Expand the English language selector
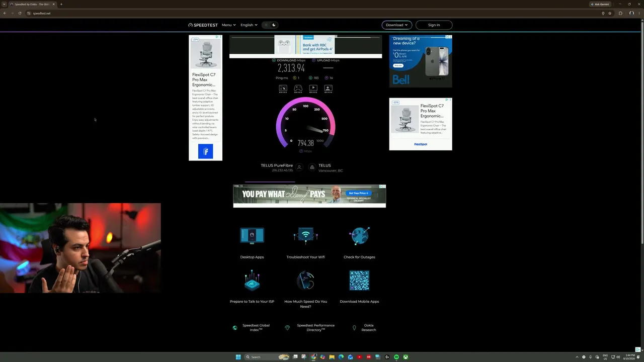This screenshot has width=644, height=362. [x=249, y=25]
